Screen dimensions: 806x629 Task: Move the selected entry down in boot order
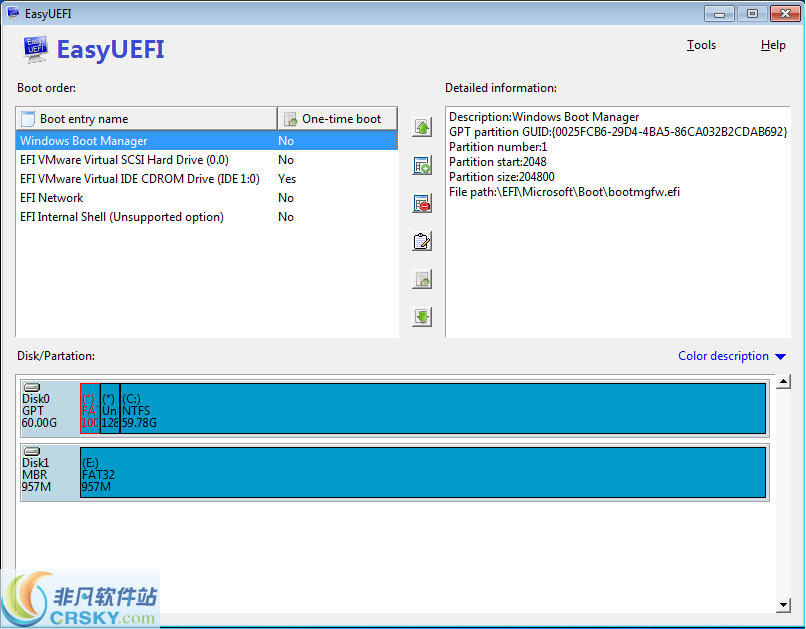[x=421, y=316]
